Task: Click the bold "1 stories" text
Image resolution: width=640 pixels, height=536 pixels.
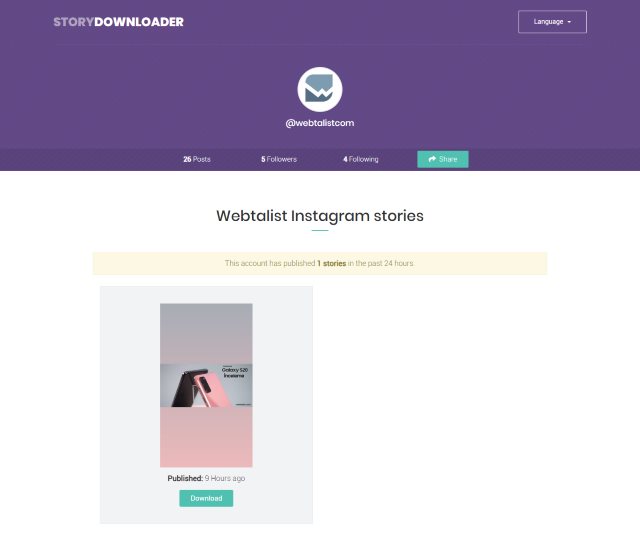Action: tap(331, 263)
